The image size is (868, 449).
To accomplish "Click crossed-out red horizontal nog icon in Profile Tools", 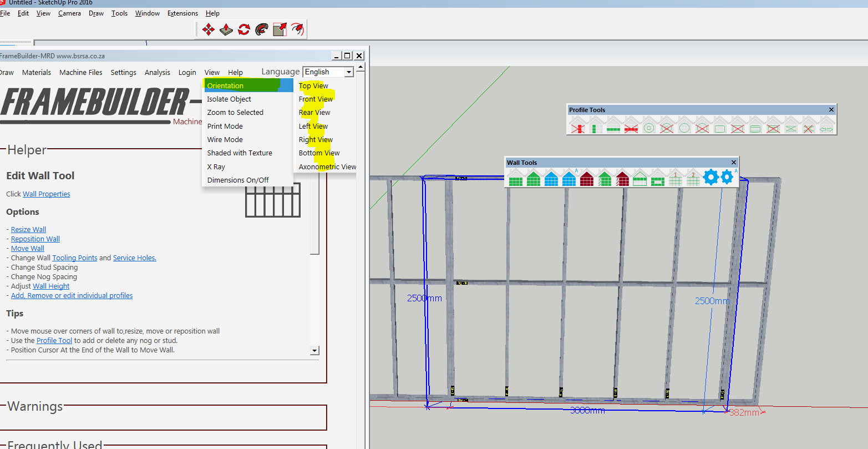I will [631, 125].
